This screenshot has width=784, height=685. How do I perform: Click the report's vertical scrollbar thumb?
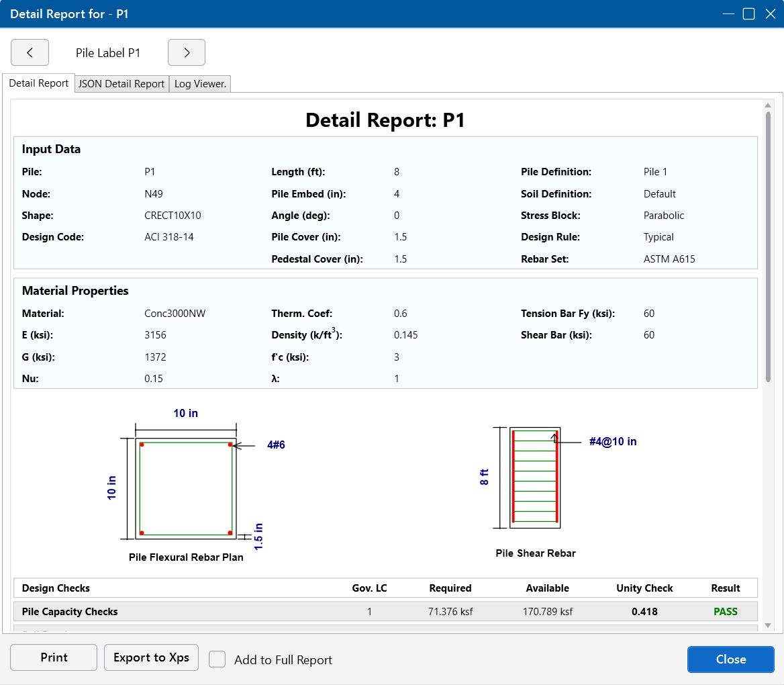[x=768, y=247]
